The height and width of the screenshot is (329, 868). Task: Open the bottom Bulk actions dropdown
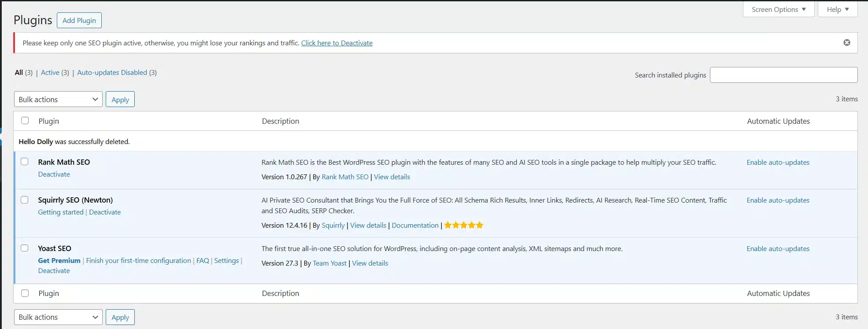point(58,317)
